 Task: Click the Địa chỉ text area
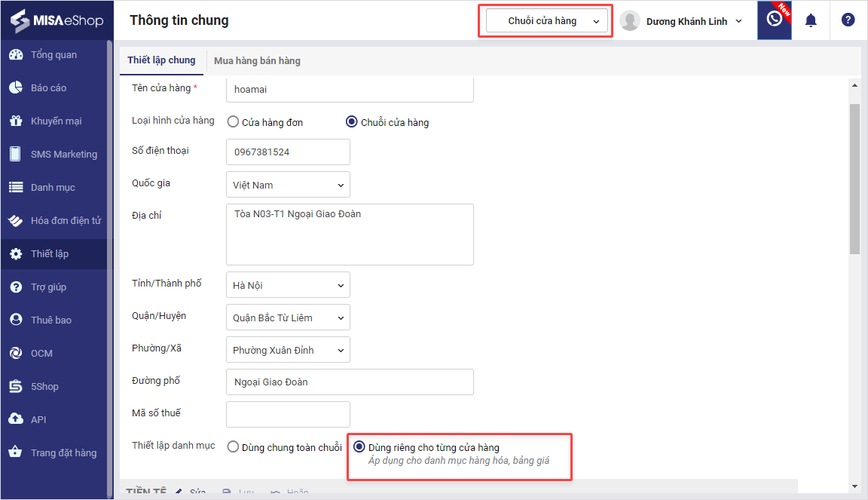point(350,235)
